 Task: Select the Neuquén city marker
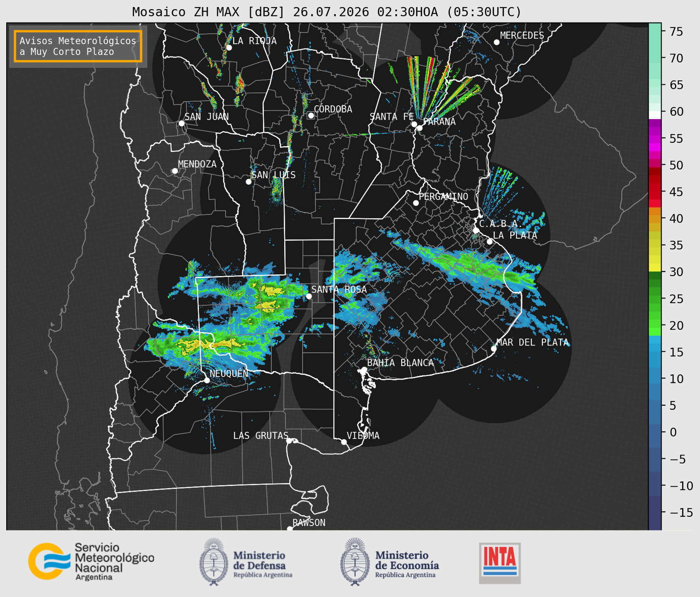[x=207, y=380]
